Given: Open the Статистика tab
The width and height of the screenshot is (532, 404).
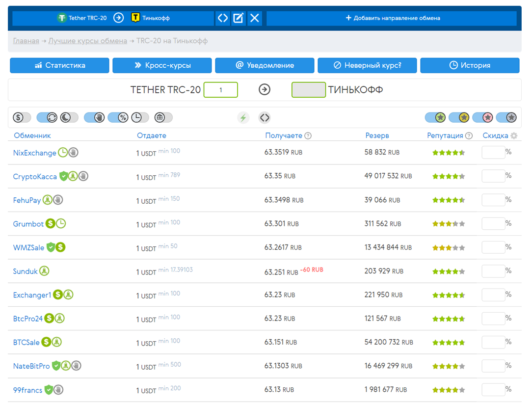Looking at the screenshot, I should coord(59,65).
